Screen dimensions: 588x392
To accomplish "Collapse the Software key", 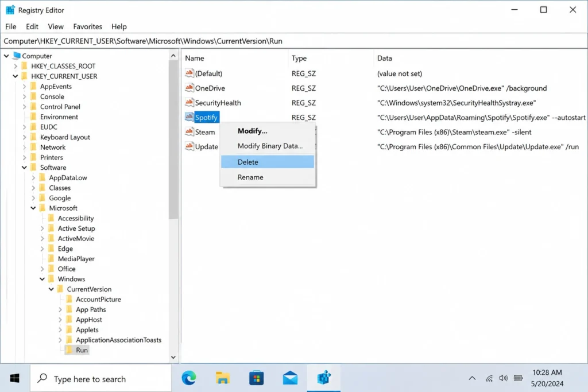I will click(24, 168).
